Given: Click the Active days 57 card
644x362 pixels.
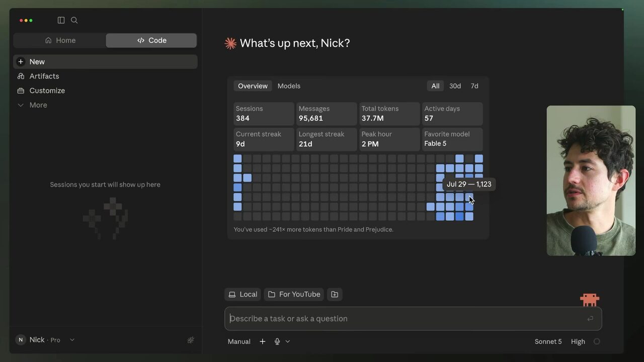Looking at the screenshot, I should click(x=452, y=114).
